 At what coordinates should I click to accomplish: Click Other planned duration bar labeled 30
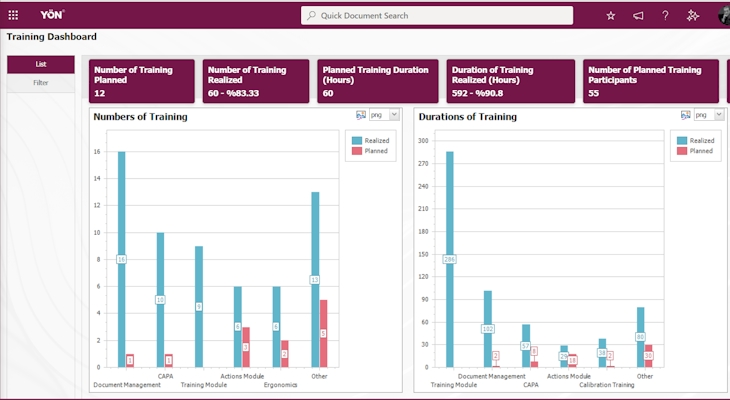pos(649,356)
